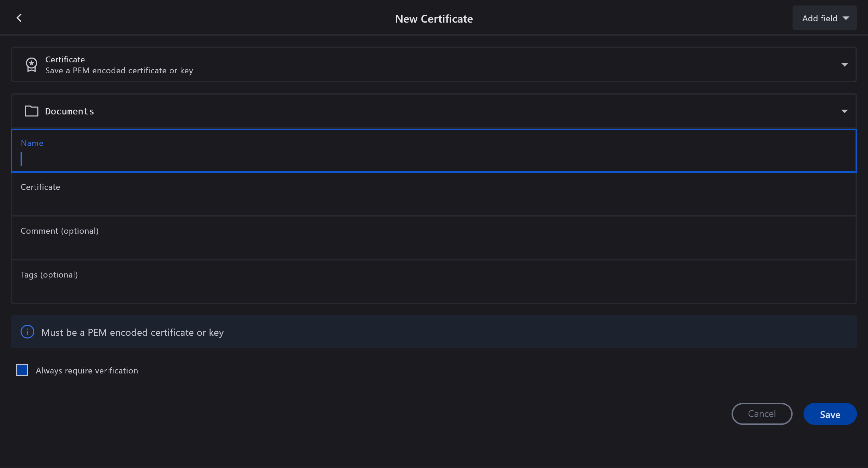The image size is (868, 468).
Task: Click the Documents folder icon
Action: tap(31, 111)
